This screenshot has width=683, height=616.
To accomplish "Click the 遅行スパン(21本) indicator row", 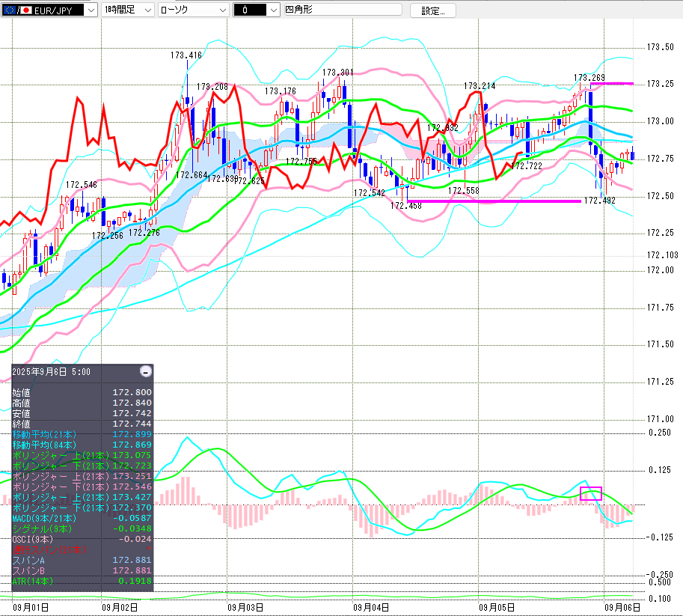I will click(x=82, y=549).
